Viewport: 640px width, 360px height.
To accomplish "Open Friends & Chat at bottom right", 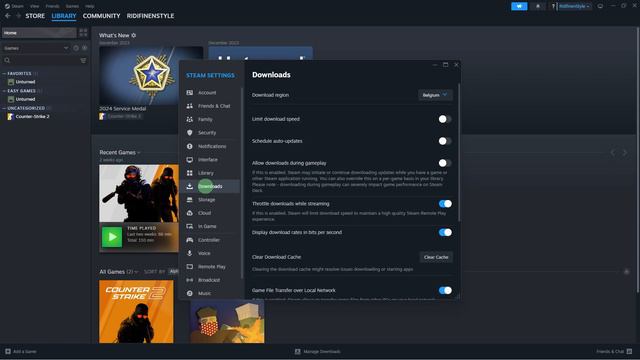I will point(614,351).
